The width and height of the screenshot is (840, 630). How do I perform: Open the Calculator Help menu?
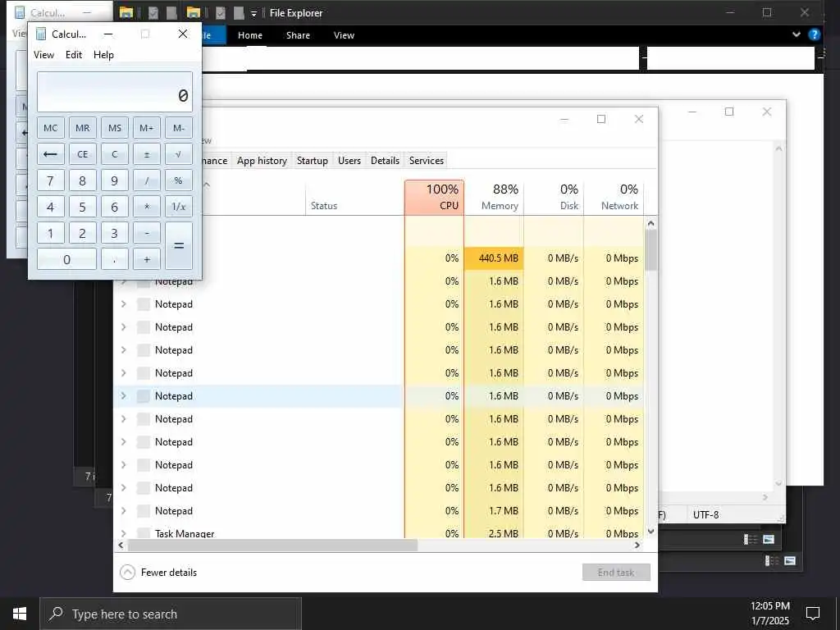pyautogui.click(x=103, y=55)
